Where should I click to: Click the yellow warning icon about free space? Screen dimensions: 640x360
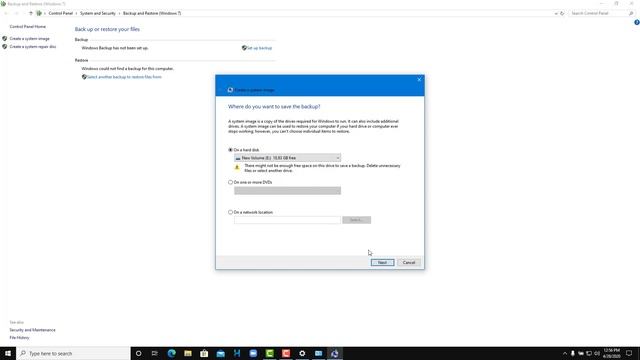tap(237, 167)
